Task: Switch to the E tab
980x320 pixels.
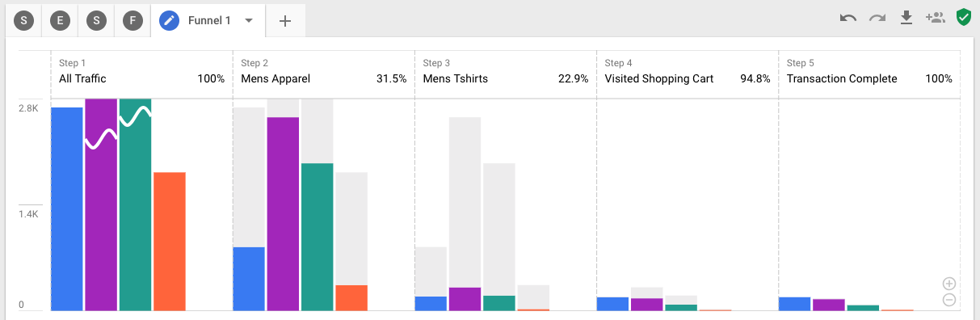Action: tap(60, 21)
